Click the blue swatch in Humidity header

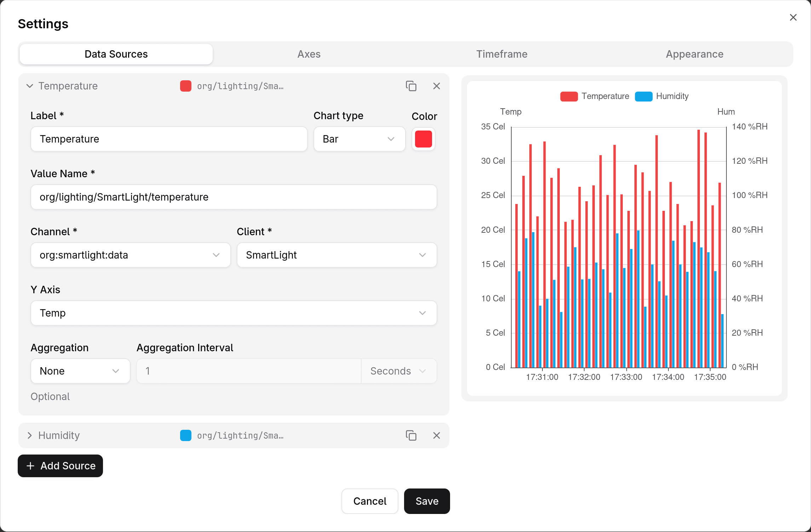(186, 435)
